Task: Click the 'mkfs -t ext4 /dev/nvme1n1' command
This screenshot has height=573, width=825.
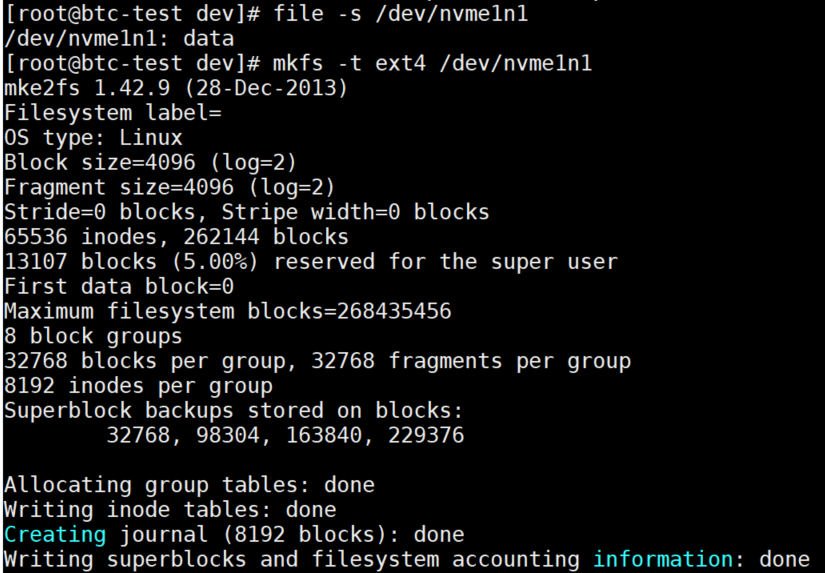Action: click(432, 63)
